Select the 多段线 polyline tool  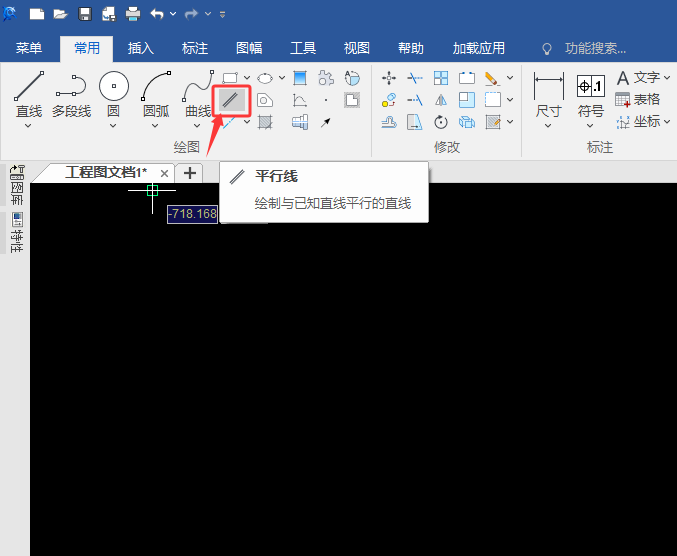[x=71, y=94]
